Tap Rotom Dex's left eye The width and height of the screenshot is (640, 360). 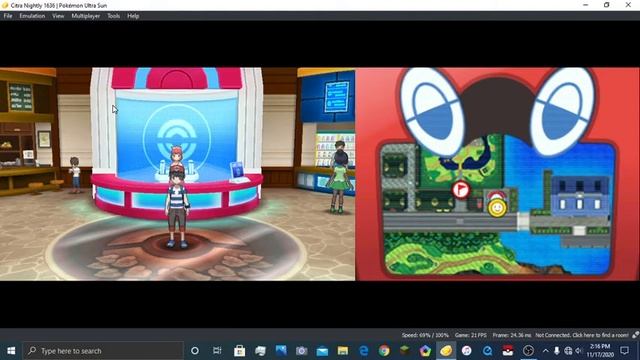(432, 112)
